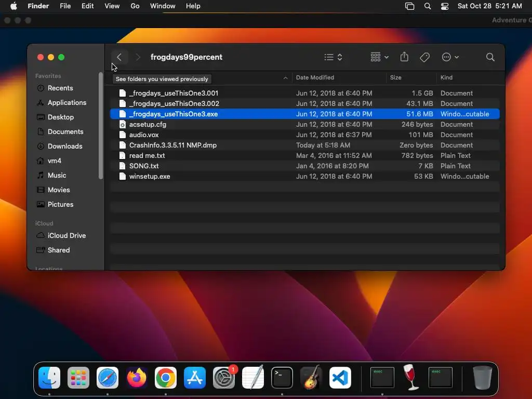Open the Shared folder in sidebar
The image size is (532, 399).
click(x=54, y=250)
